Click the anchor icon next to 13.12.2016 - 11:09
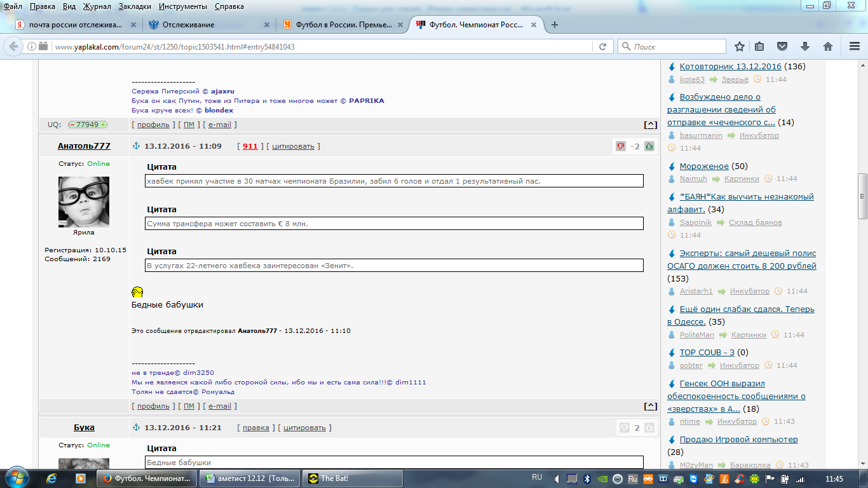Viewport: 868px width, 488px height. coord(135,146)
